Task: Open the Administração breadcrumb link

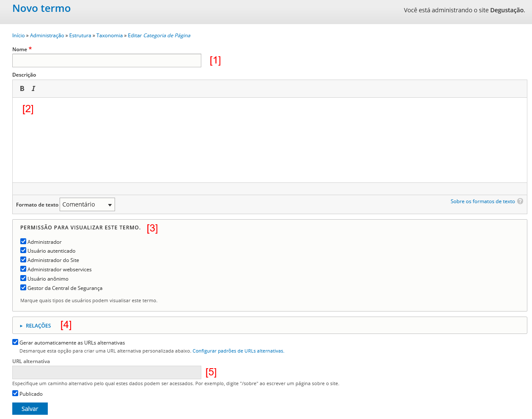Action: (47, 36)
